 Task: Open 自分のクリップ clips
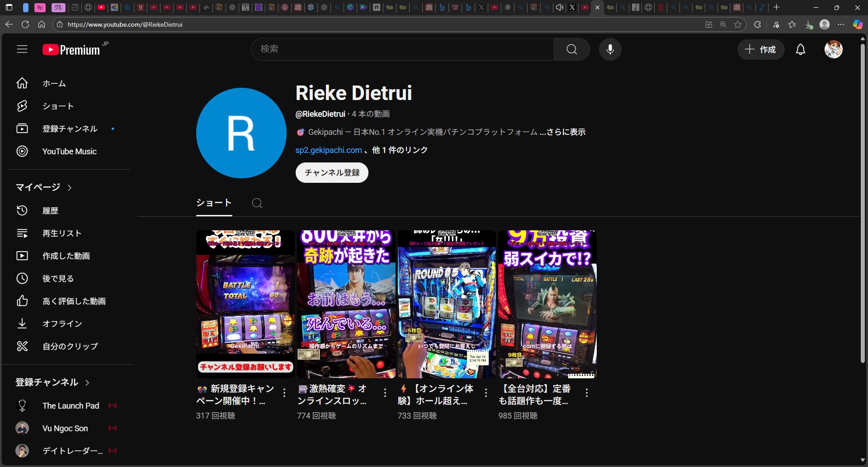point(70,346)
